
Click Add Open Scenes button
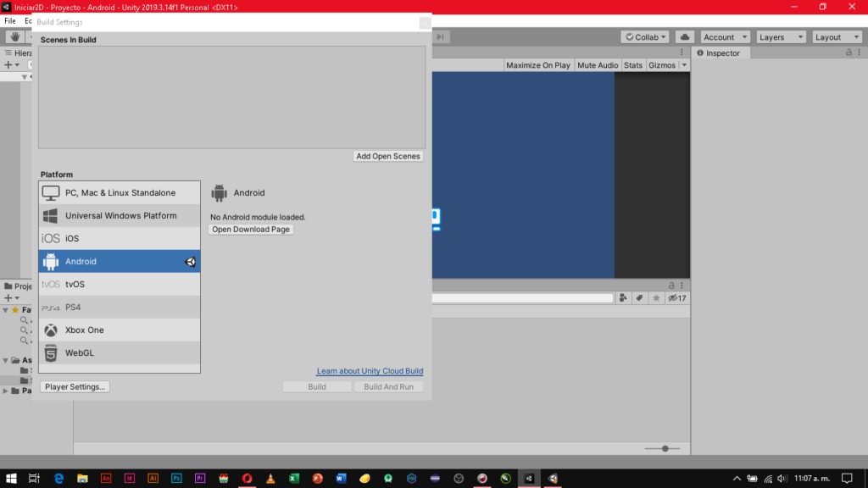tap(388, 156)
